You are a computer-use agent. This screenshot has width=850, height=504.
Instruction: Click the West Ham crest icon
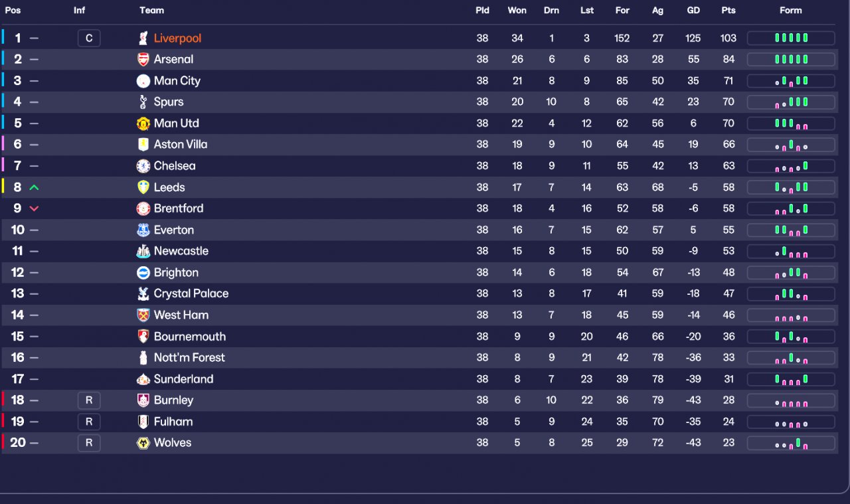(x=143, y=315)
